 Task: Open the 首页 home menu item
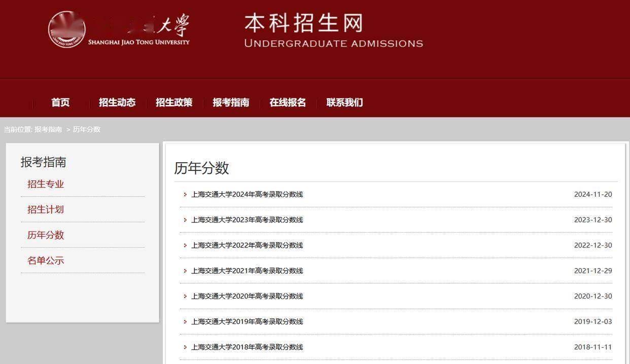pyautogui.click(x=60, y=102)
